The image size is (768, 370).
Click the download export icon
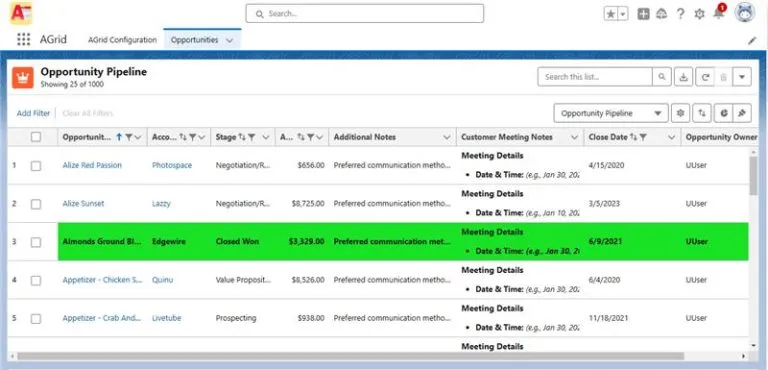(x=684, y=77)
